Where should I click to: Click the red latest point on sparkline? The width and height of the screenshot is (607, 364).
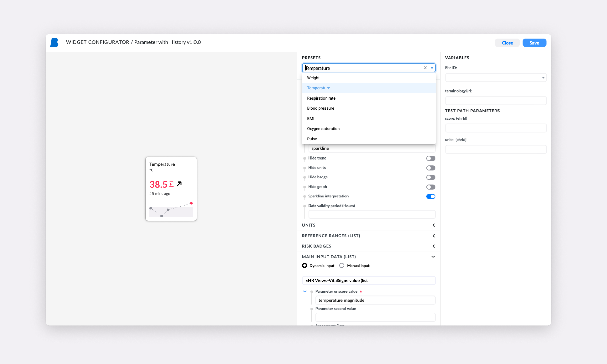[191, 203]
